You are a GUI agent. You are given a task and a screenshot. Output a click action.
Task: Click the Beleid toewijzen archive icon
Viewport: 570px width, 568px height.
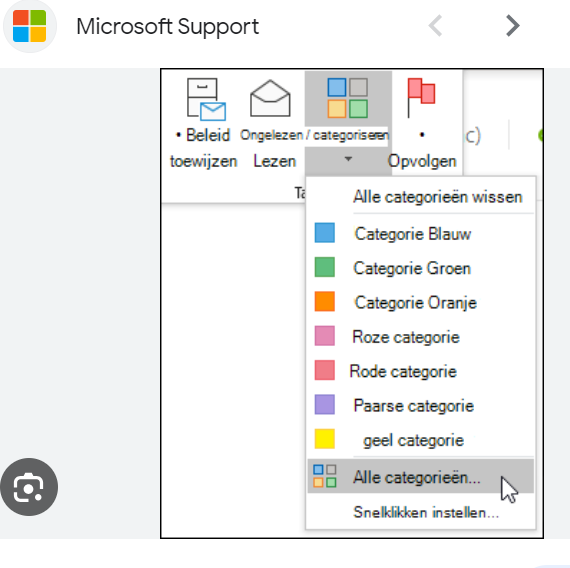point(206,99)
